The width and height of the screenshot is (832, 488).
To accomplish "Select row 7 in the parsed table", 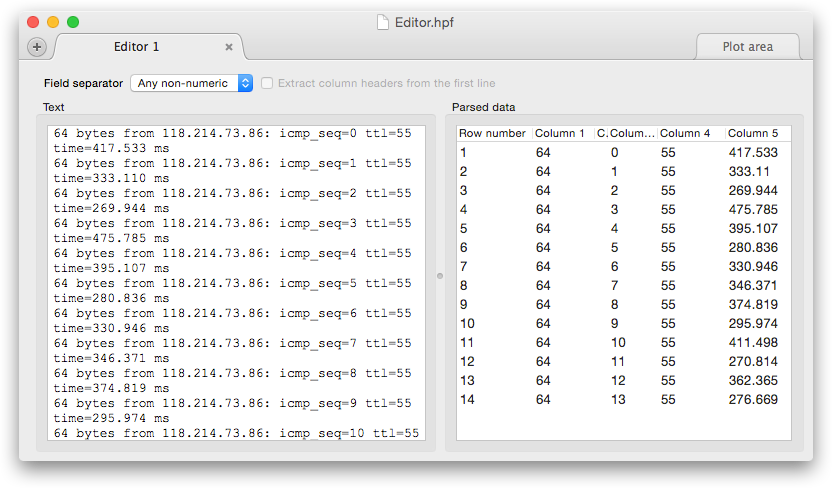I will pyautogui.click(x=620, y=267).
